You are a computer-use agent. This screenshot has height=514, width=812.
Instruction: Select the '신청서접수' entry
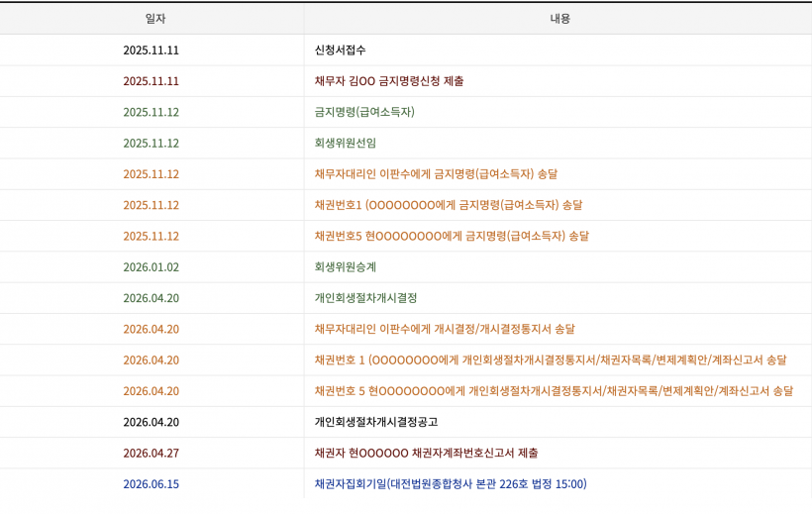[341, 51]
